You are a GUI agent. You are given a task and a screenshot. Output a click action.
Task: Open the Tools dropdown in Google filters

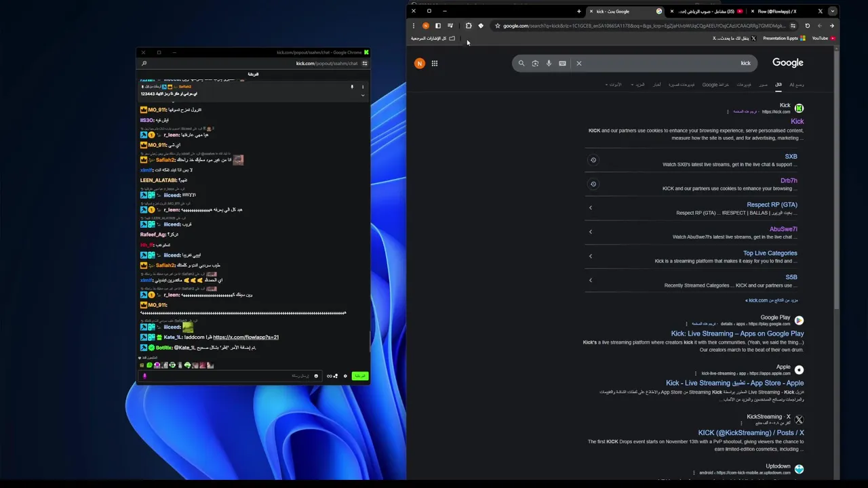click(x=614, y=85)
